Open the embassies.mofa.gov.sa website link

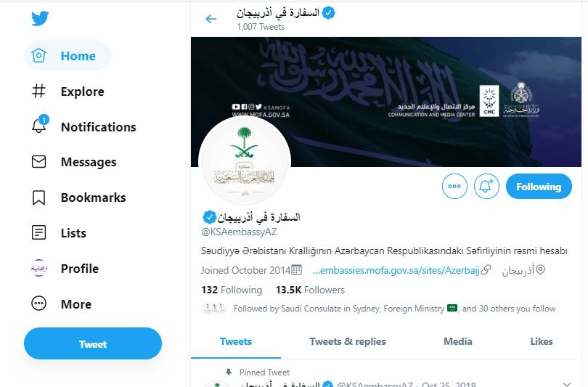click(396, 270)
